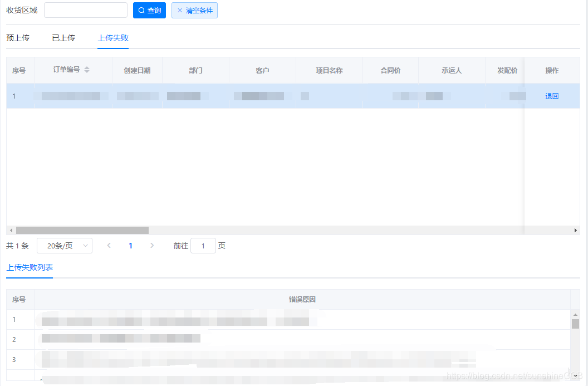The image size is (588, 386).
Task: Switch to the 预上传 tab
Action: coord(18,38)
